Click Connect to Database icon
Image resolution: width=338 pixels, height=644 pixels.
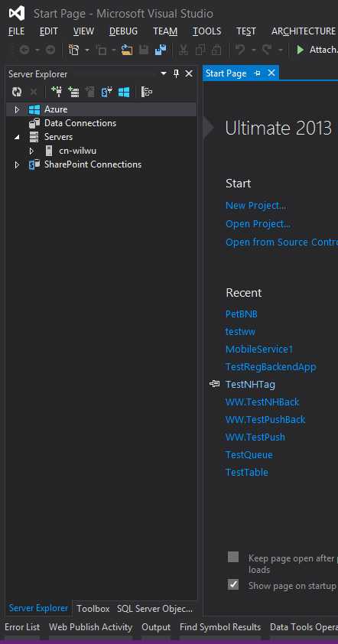pyautogui.click(x=57, y=92)
